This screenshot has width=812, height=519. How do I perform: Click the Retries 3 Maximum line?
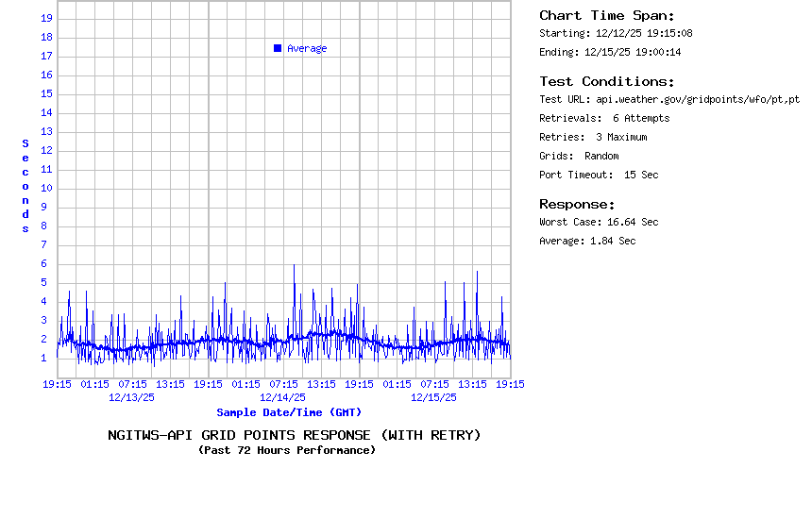[x=593, y=137]
